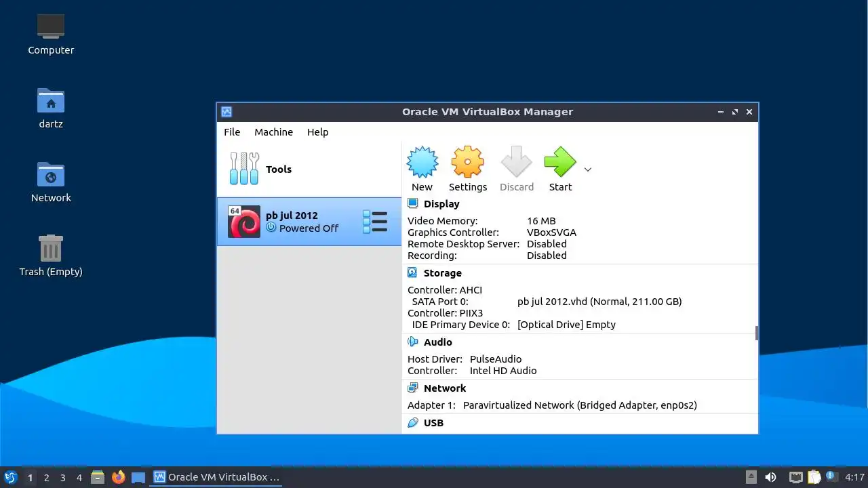
Task: Open the Machine menu
Action: [274, 132]
